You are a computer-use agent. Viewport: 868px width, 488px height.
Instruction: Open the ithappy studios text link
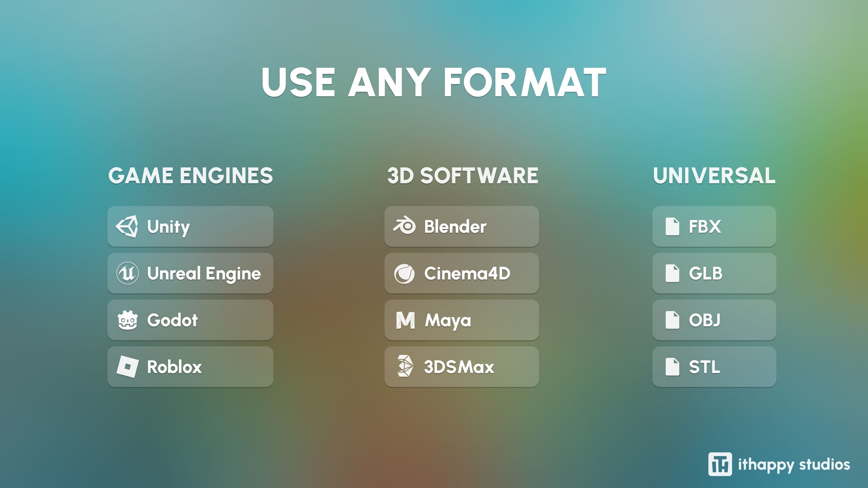click(x=794, y=465)
